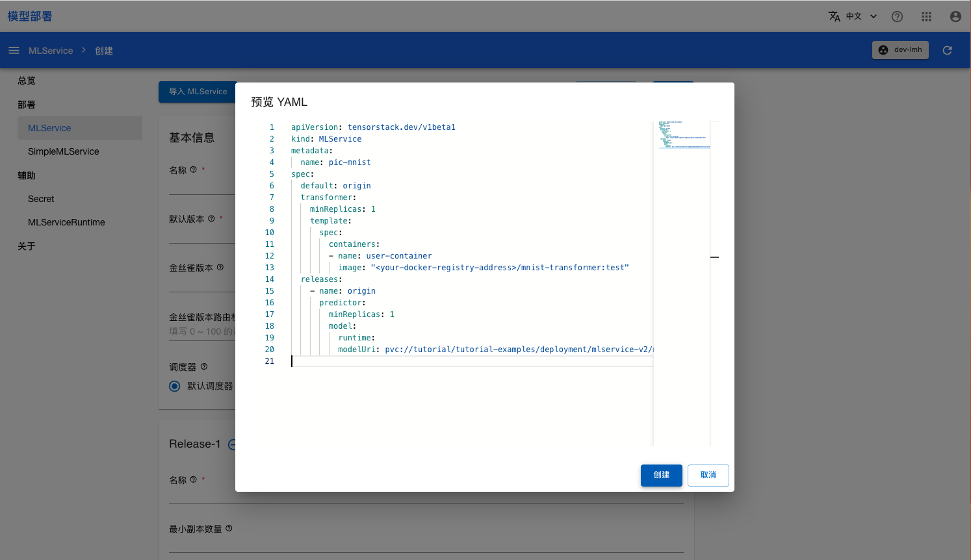Select SimpleMLService in the sidebar
The image size is (971, 560).
pyautogui.click(x=64, y=151)
